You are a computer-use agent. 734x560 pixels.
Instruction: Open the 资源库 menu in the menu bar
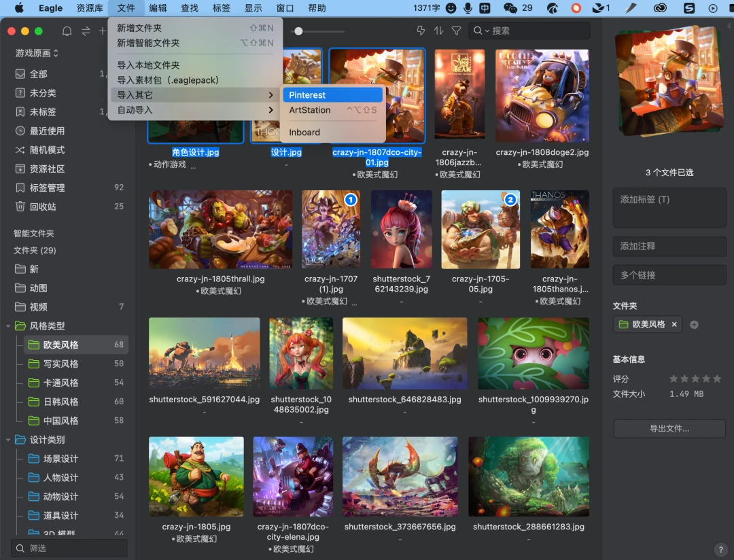click(x=90, y=8)
